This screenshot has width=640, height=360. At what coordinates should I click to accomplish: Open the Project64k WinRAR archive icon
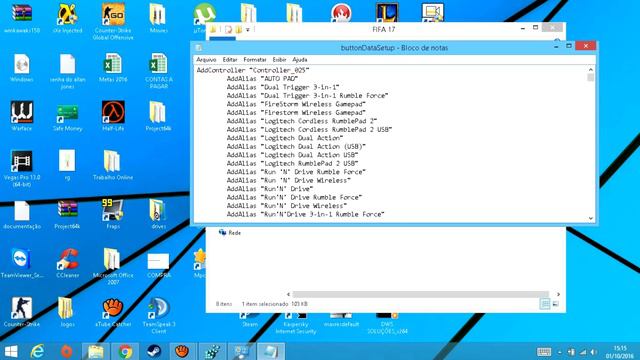[67, 214]
